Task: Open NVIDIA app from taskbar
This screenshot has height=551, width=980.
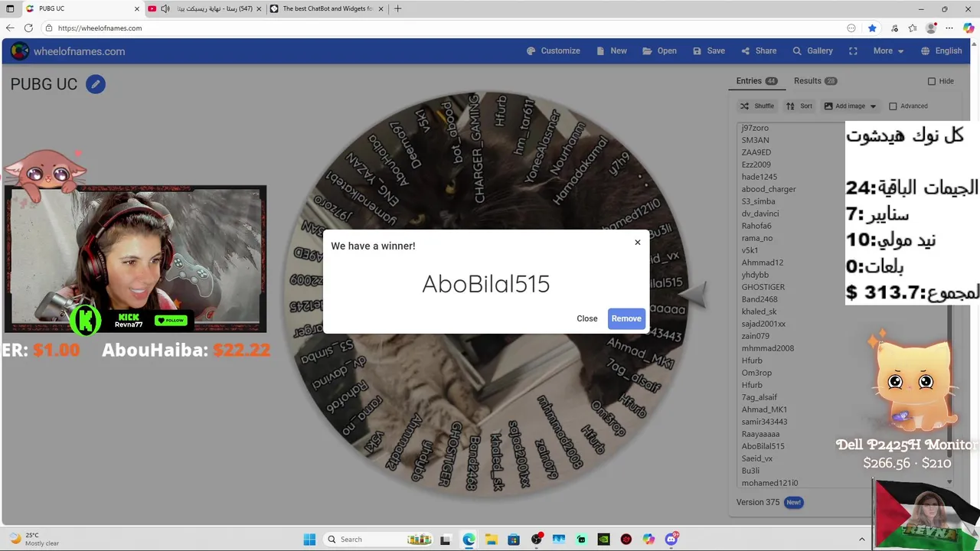Action: [x=603, y=540]
